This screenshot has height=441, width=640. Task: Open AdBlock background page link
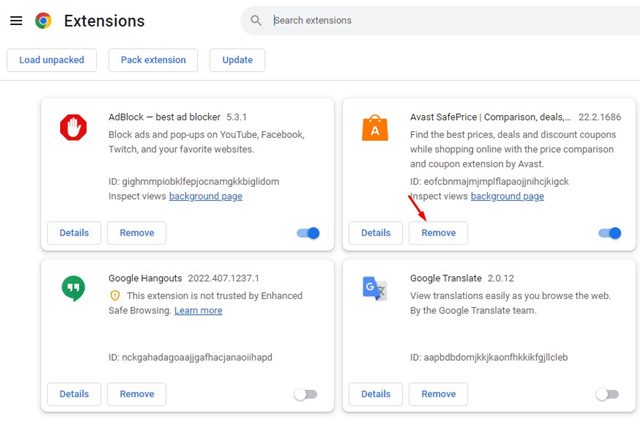click(206, 196)
